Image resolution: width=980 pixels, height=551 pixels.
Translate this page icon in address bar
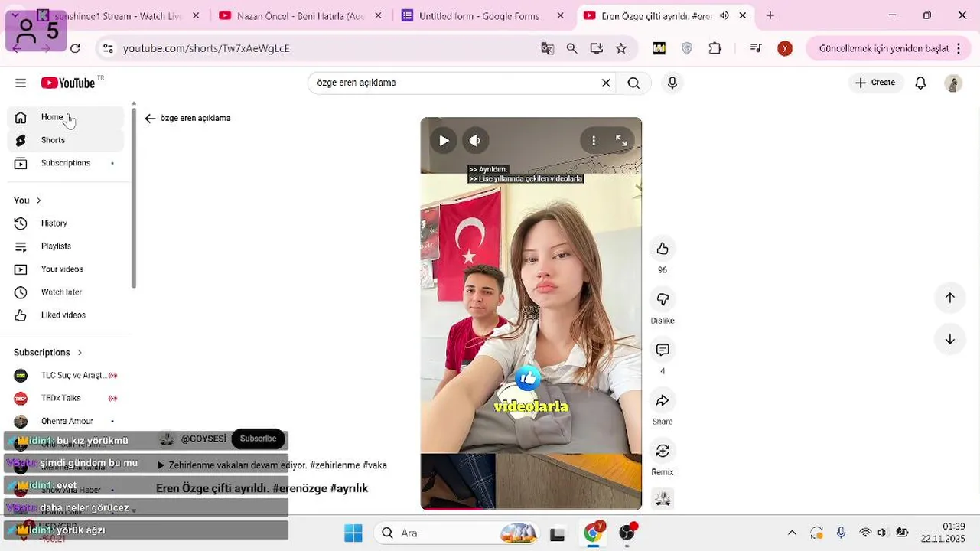548,48
